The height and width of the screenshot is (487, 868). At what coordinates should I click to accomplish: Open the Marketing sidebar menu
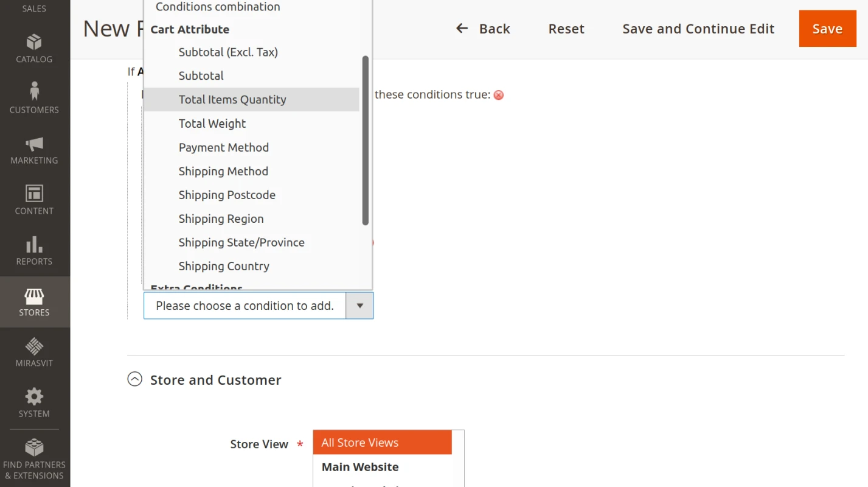tap(33, 151)
